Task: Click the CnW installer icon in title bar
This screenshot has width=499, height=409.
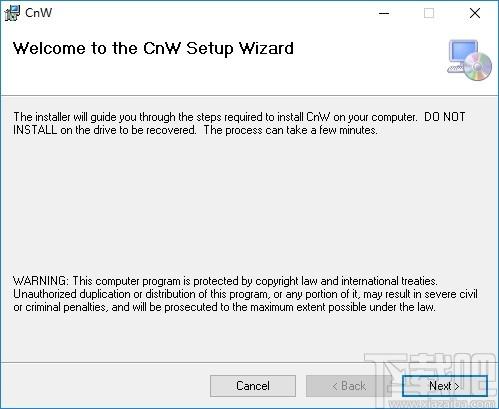Action: point(12,13)
